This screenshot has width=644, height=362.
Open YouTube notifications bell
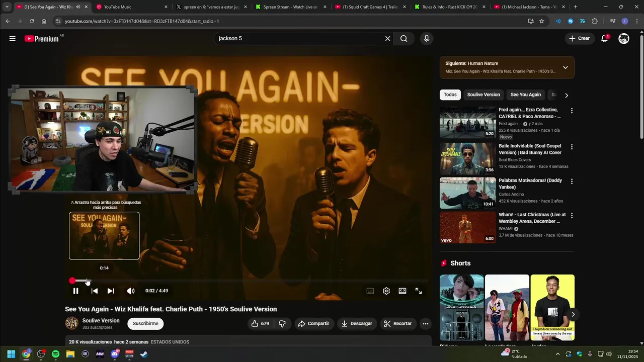point(605,39)
